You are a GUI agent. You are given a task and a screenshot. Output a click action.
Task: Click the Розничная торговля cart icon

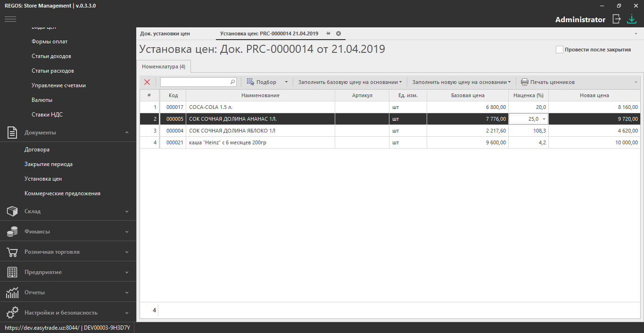pos(12,252)
